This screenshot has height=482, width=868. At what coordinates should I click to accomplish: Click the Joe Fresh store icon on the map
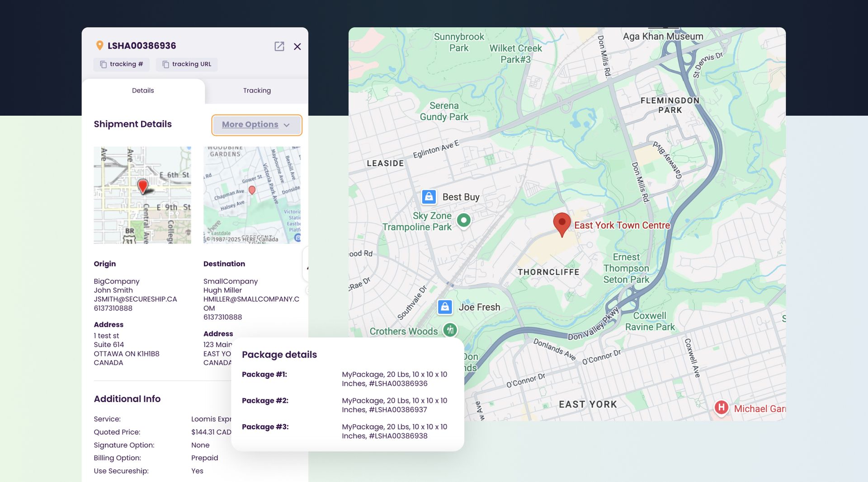coord(445,307)
